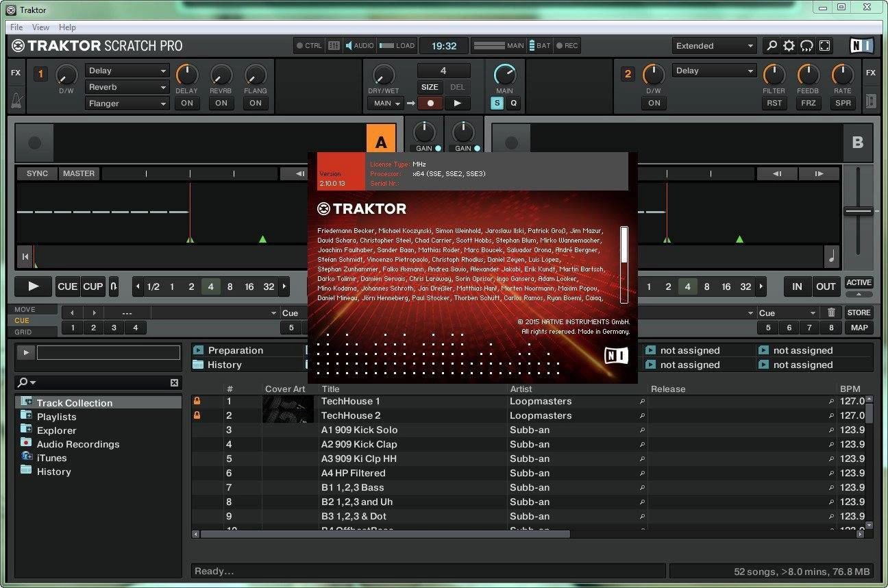This screenshot has width=888, height=588.
Task: Click the headphone cruise mode icon
Action: tap(807, 46)
